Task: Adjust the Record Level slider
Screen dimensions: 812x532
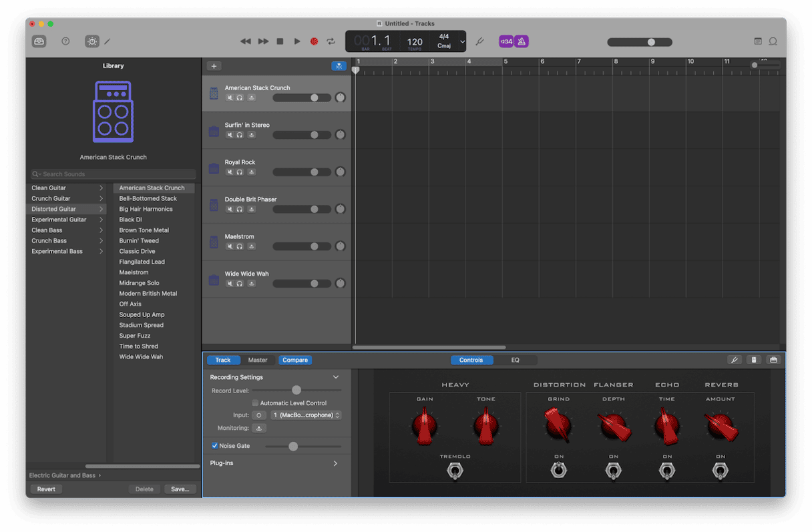Action: click(x=296, y=390)
